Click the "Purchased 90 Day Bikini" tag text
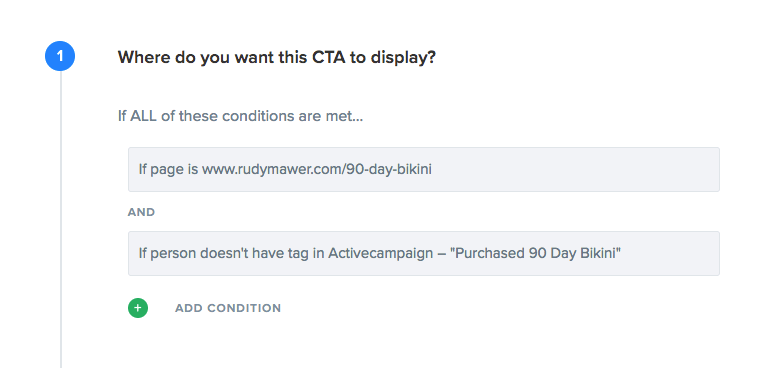The height and width of the screenshot is (368, 767). 535,253
